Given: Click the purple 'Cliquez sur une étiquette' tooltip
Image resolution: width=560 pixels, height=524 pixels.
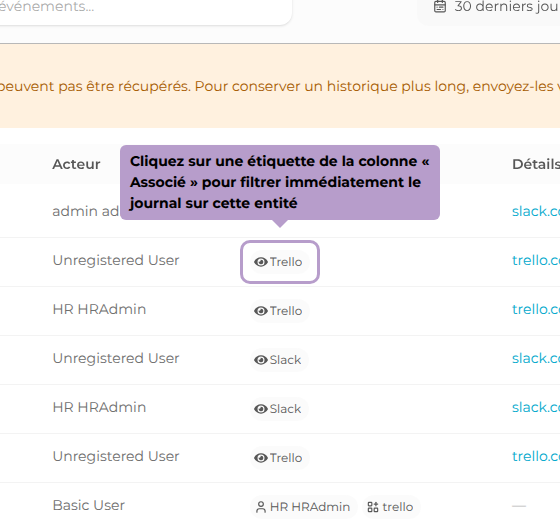Looking at the screenshot, I should (x=280, y=182).
